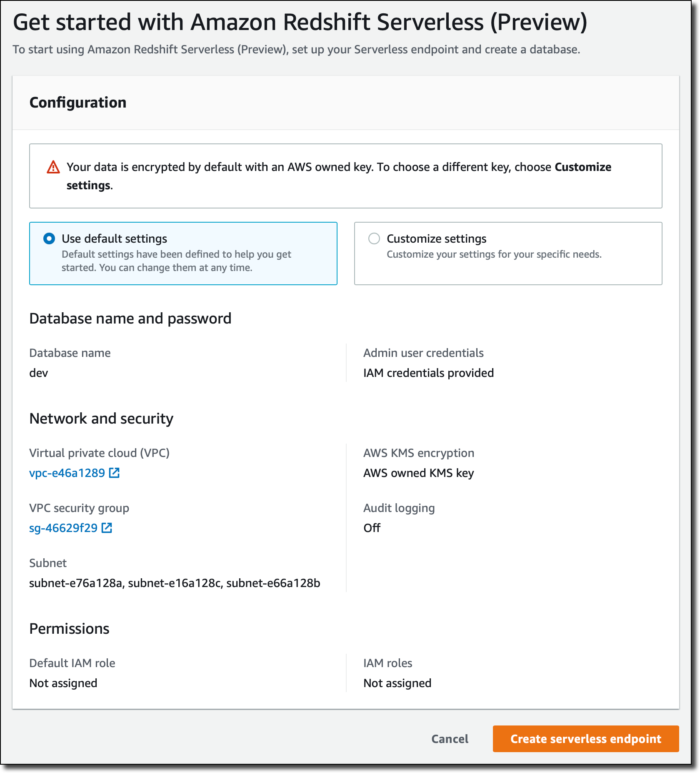Click the IAM credentials provided text
700x773 pixels.
coord(428,373)
